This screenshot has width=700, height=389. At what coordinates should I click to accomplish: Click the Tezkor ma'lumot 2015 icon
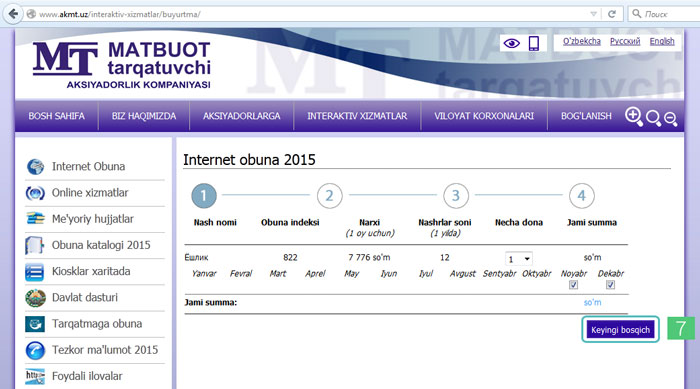35,350
